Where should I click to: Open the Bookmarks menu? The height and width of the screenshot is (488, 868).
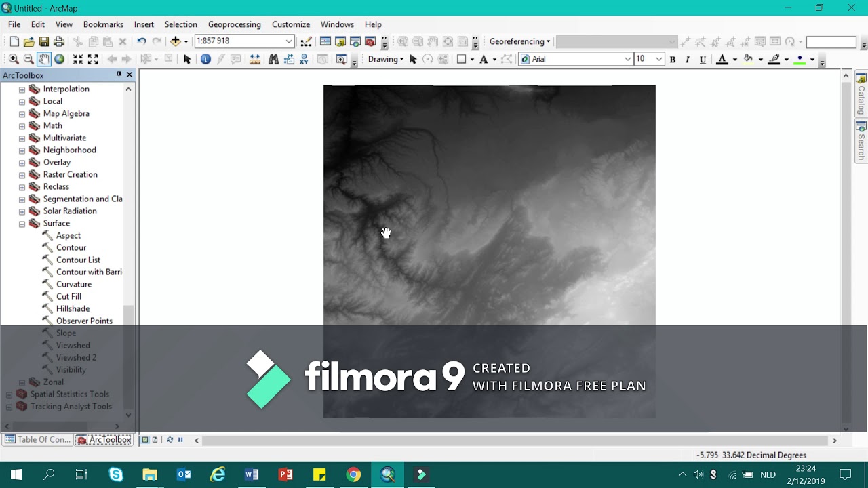pyautogui.click(x=103, y=24)
